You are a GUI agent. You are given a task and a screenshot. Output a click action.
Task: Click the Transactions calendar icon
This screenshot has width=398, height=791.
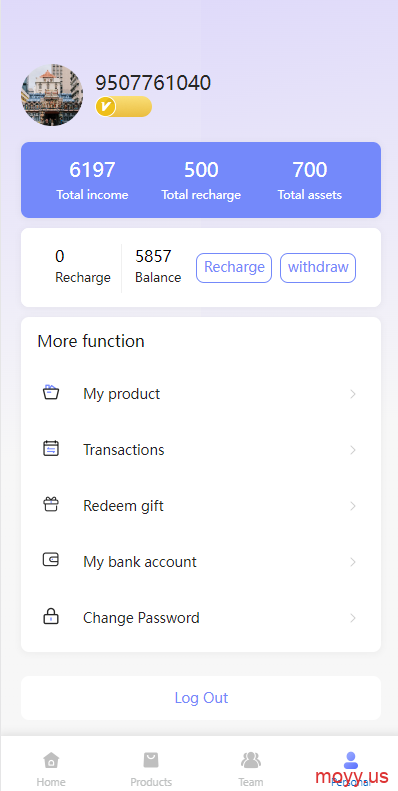pyautogui.click(x=51, y=448)
